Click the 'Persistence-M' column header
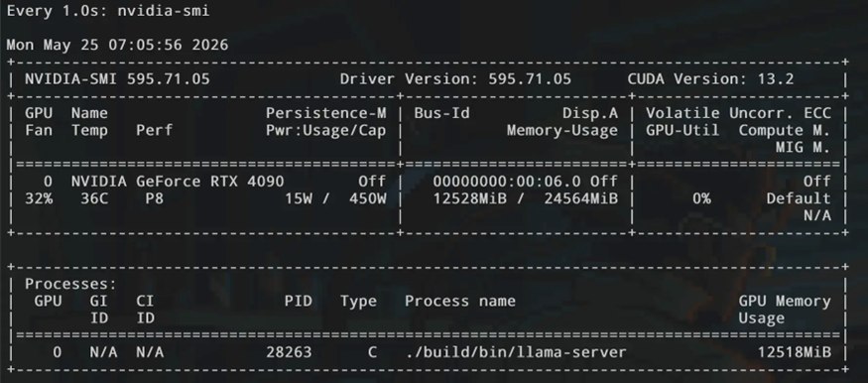The image size is (868, 383). click(x=326, y=113)
